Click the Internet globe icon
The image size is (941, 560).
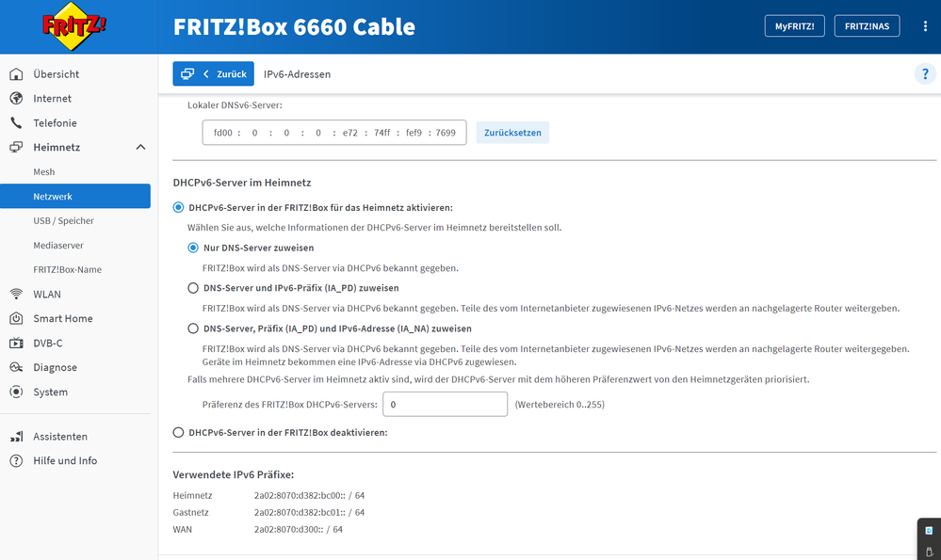point(16,98)
